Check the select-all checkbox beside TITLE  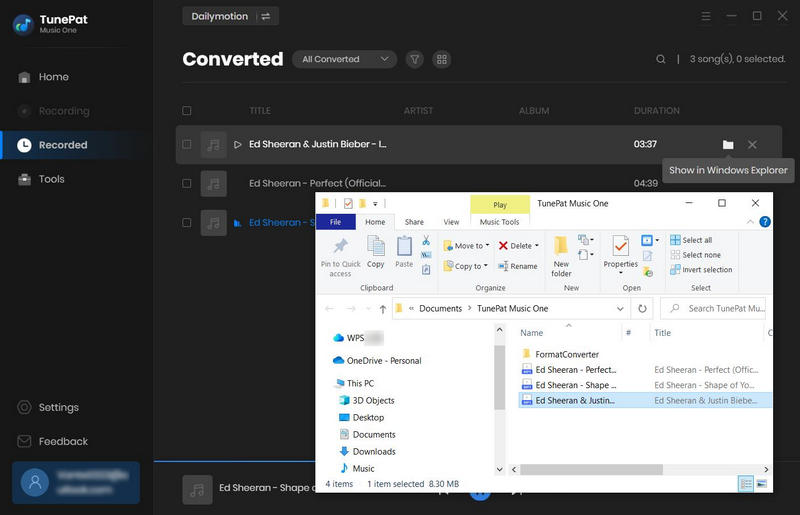pyautogui.click(x=187, y=111)
